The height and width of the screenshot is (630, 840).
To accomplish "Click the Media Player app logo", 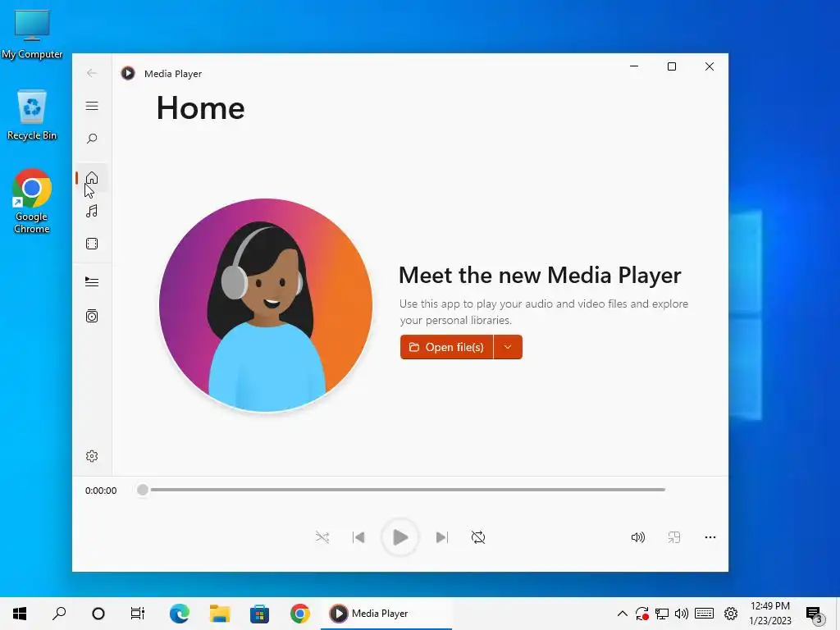I will 128,73.
